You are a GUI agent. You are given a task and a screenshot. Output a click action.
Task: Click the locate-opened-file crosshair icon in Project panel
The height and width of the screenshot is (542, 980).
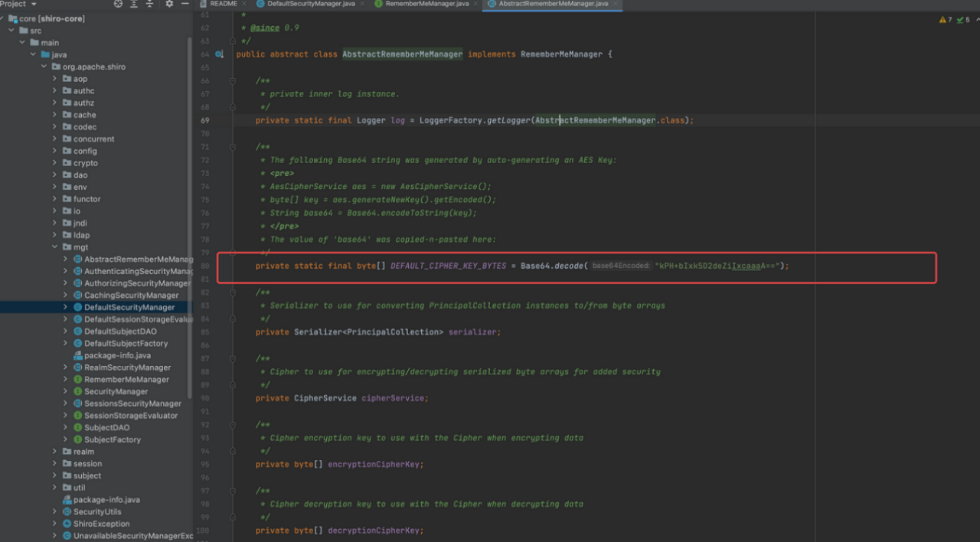tap(118, 4)
